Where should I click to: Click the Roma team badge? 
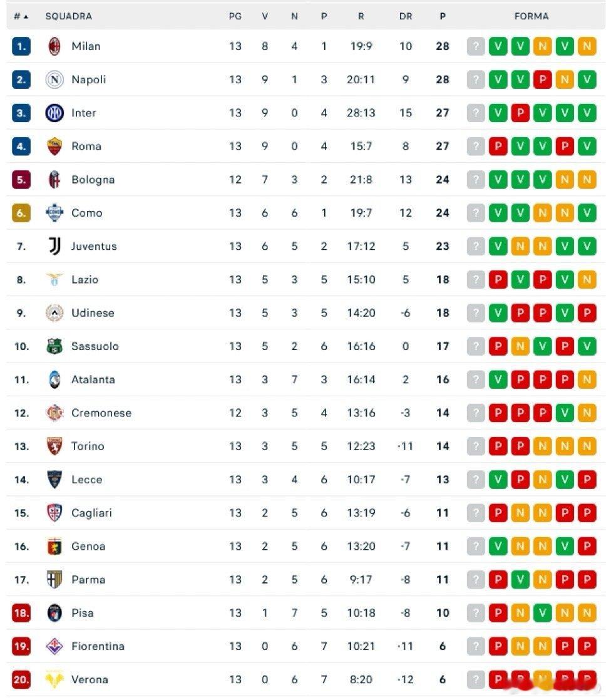tap(55, 147)
